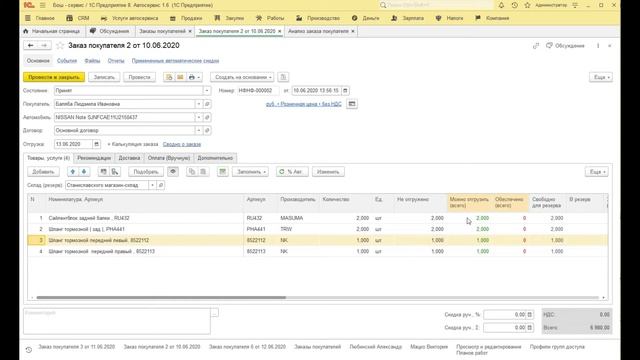Click the paste rows icon in table toolbar
640x360 pixels.
pos(203,172)
